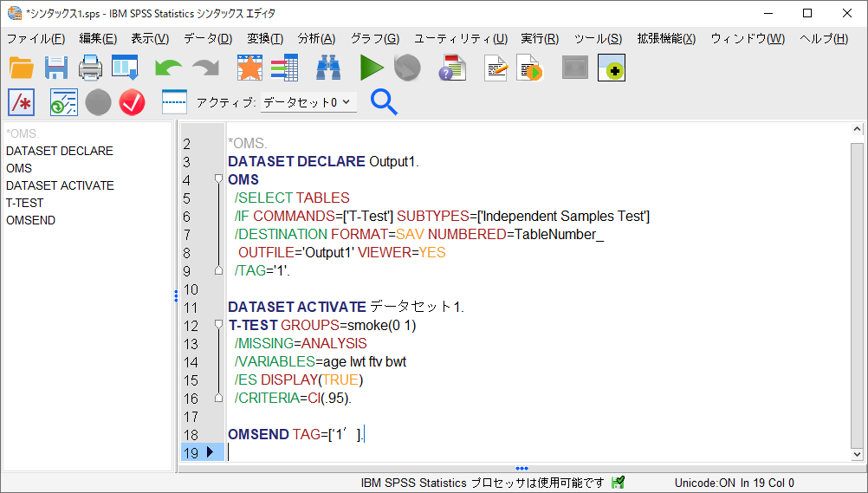
Task: Click the Go to Data star icon
Action: coord(249,68)
